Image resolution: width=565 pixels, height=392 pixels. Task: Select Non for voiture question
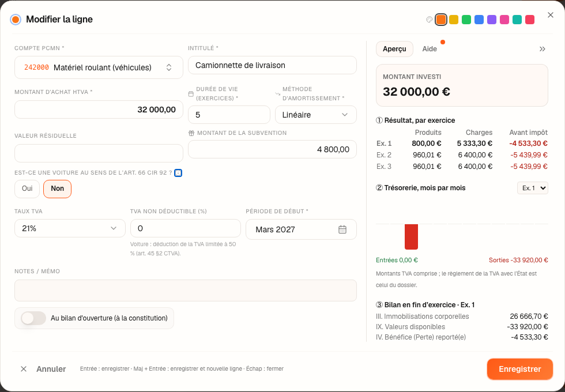tap(57, 189)
